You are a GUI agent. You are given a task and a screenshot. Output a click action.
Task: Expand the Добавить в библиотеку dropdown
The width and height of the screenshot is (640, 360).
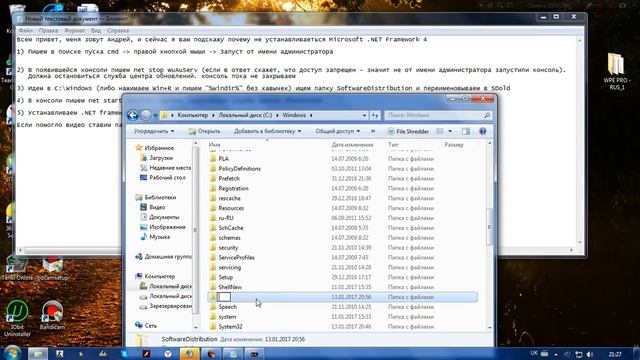point(267,131)
